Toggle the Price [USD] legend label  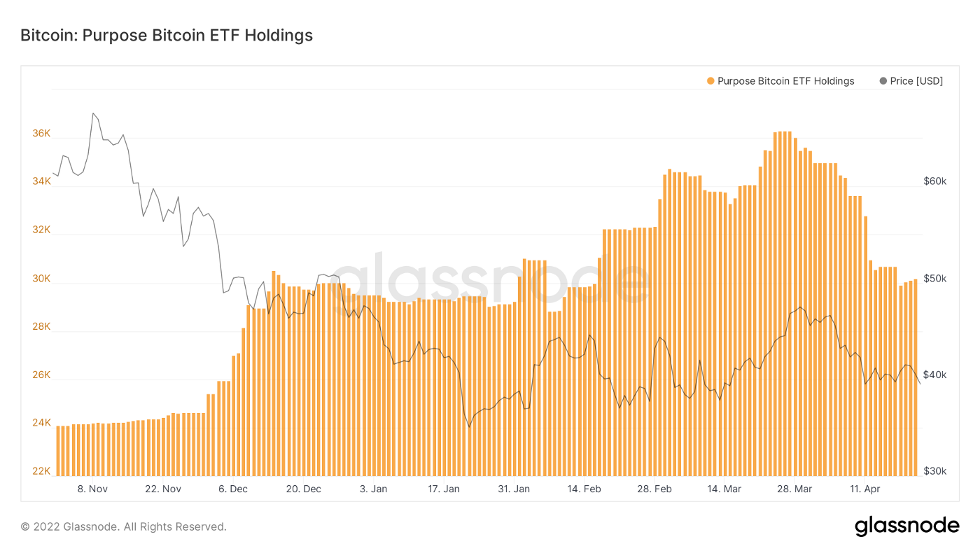pos(916,81)
